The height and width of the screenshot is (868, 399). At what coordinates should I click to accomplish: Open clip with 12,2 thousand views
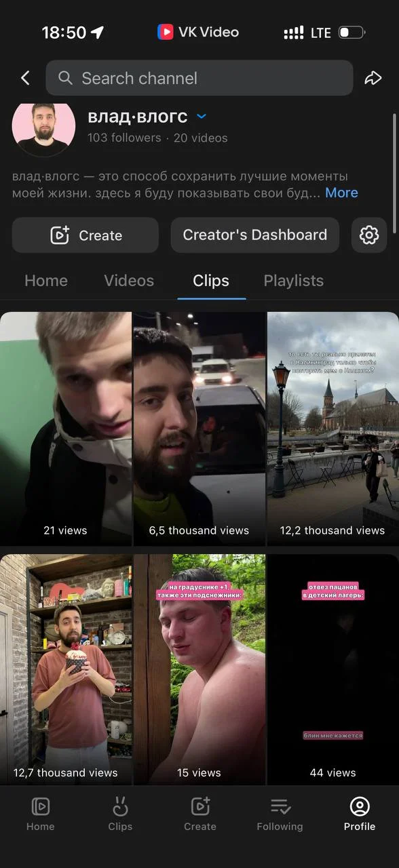333,429
